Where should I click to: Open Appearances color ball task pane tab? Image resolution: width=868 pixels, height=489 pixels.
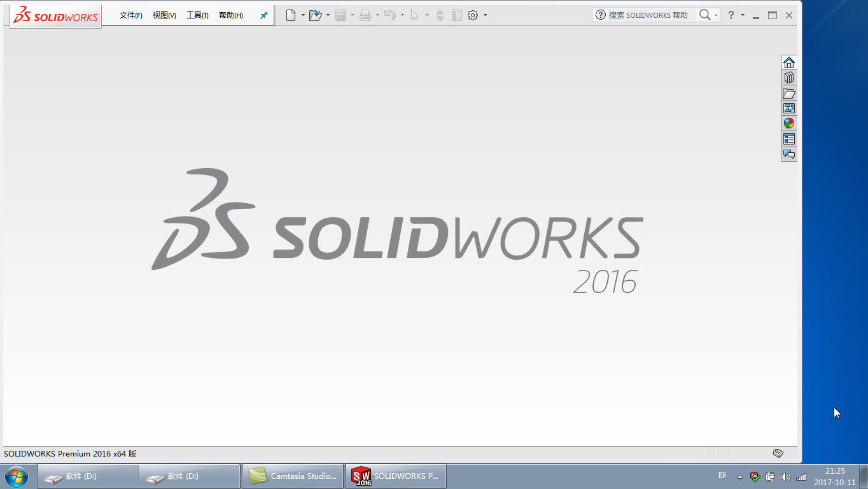[x=789, y=124]
